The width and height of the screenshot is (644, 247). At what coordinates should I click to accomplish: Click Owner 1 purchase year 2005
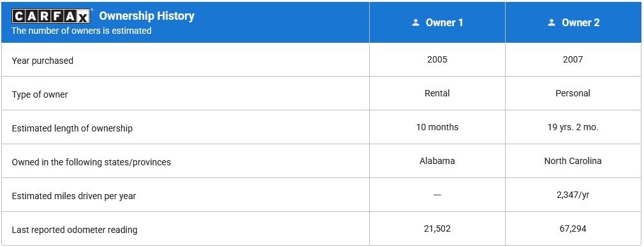pos(437,59)
